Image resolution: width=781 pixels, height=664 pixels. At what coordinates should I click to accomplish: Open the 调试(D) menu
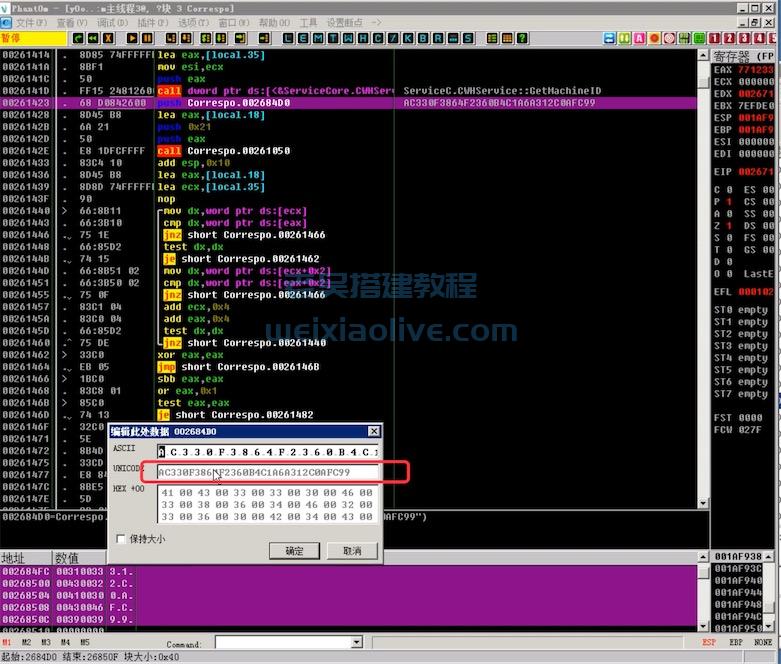point(112,22)
